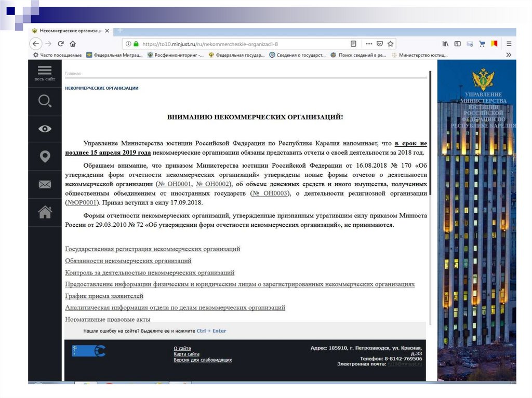This screenshot has height=398, width=532.
Task: Click the footer email address link
Action: tap(405, 364)
